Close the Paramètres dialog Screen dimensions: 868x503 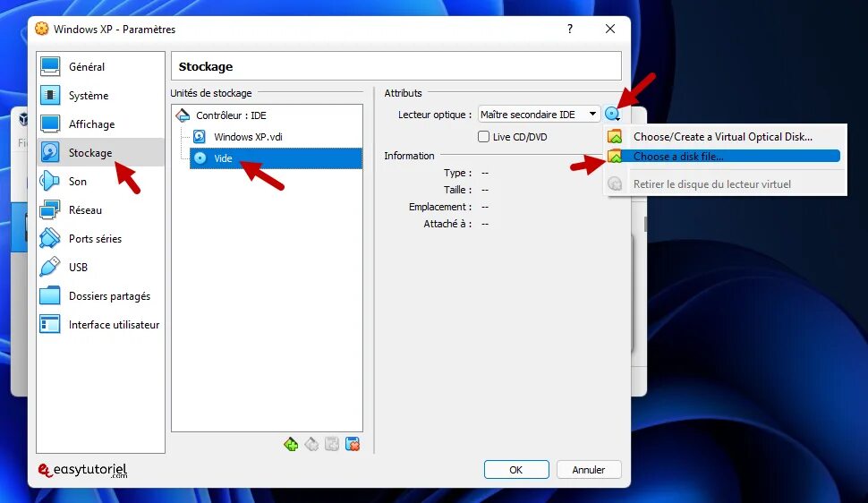pyautogui.click(x=610, y=29)
